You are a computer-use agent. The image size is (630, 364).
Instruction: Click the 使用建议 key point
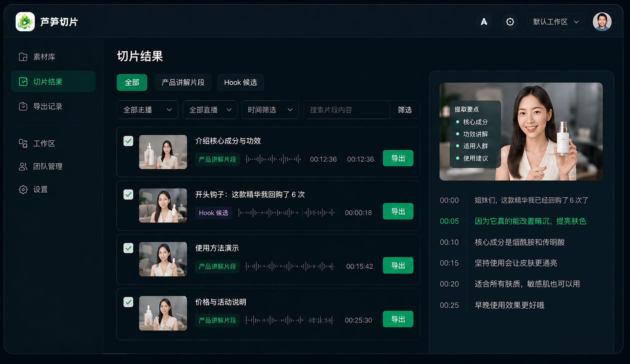(x=472, y=158)
